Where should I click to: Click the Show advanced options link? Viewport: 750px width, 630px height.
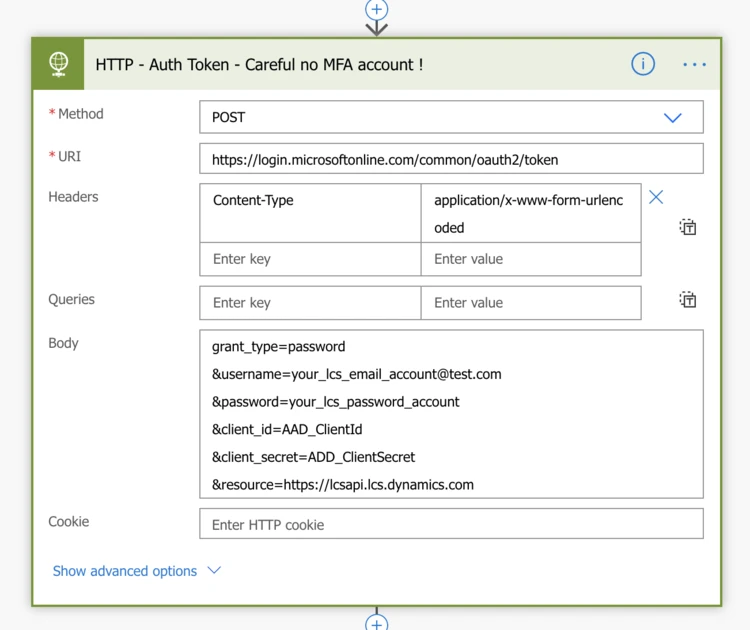(x=125, y=571)
